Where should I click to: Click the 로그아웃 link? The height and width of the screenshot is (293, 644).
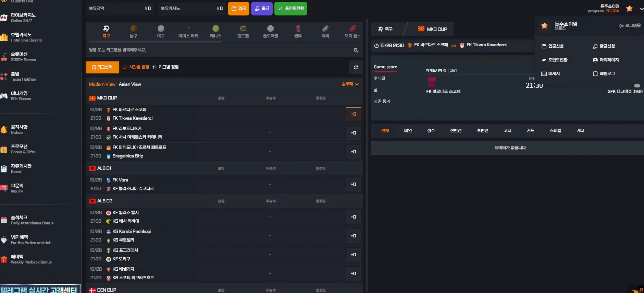630,26
